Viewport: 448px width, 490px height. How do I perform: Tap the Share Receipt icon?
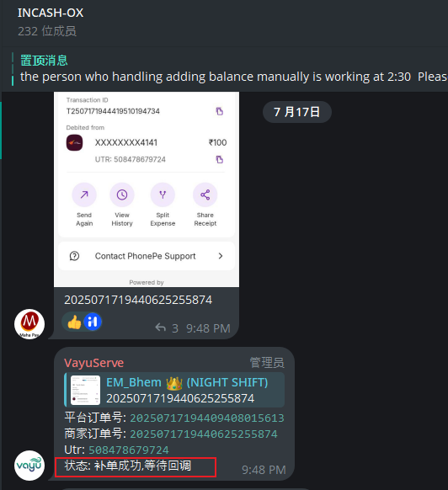205,195
